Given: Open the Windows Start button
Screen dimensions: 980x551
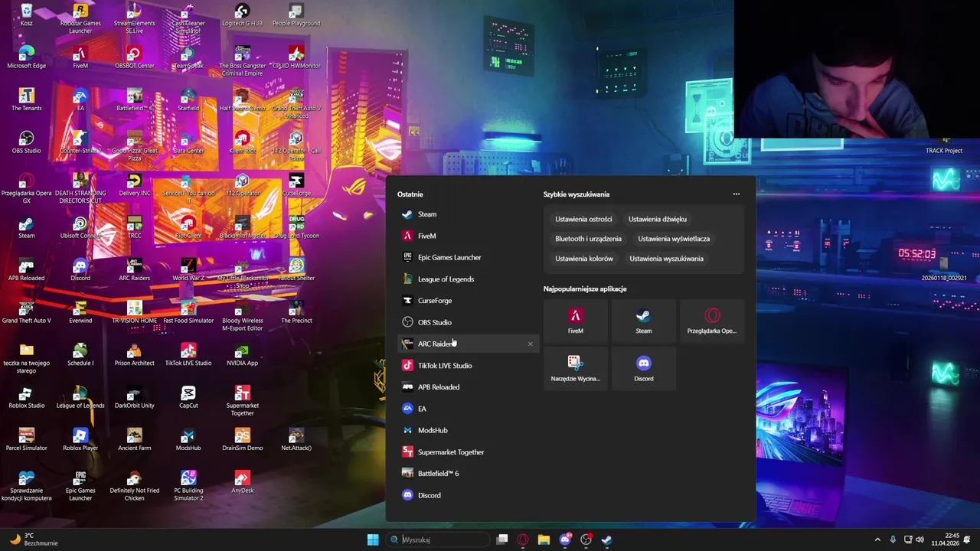Looking at the screenshot, I should pos(373,540).
